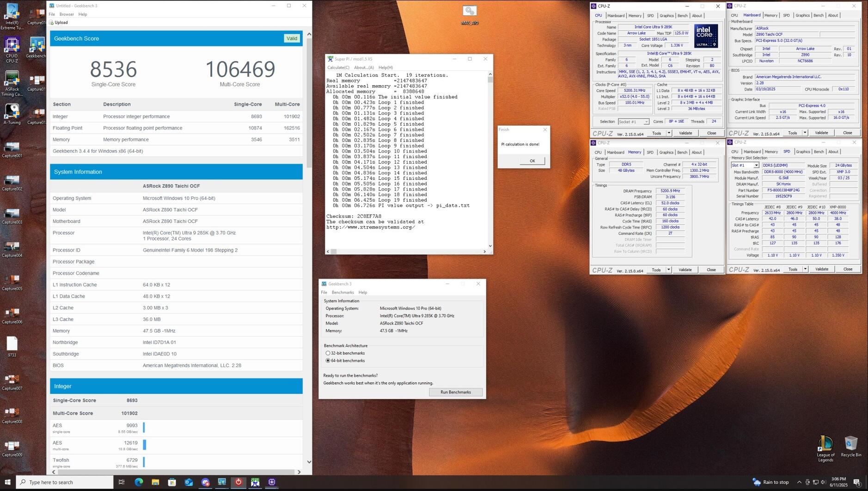Switch to Bench tab in CPU-Z CPU window
This screenshot has height=491, width=868.
click(682, 16)
